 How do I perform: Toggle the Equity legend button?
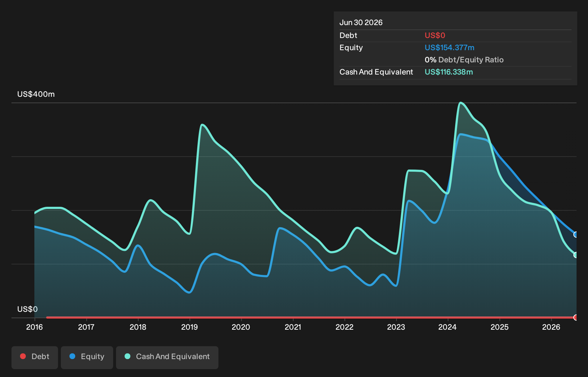point(87,357)
